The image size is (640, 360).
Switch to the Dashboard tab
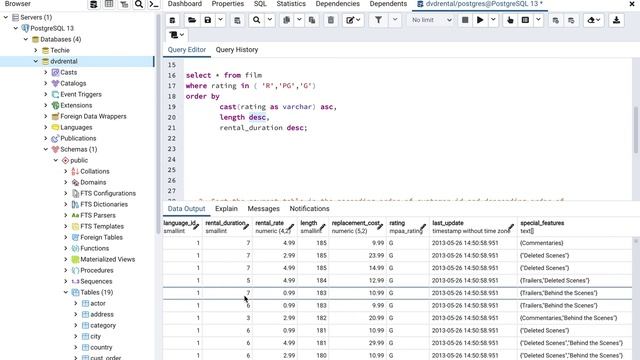tap(184, 4)
